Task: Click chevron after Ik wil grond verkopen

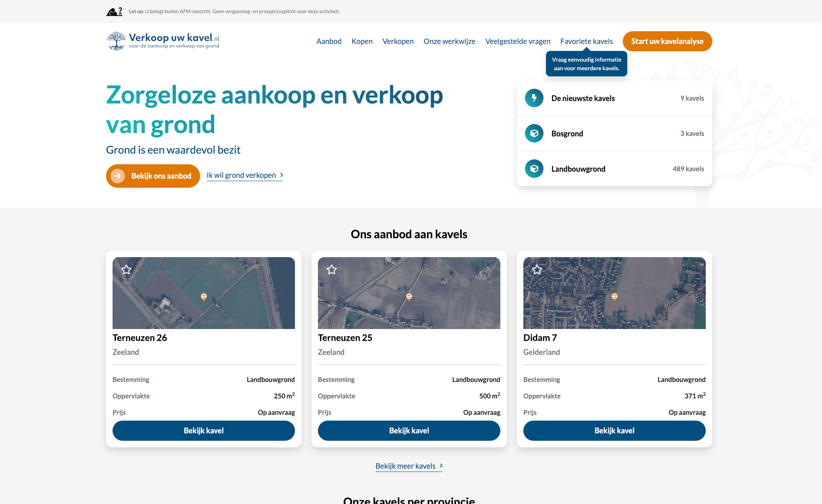Action: click(x=281, y=175)
